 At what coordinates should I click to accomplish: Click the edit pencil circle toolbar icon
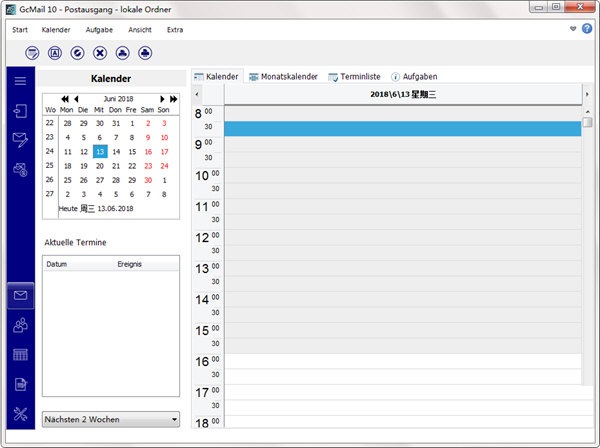pyautogui.click(x=77, y=53)
